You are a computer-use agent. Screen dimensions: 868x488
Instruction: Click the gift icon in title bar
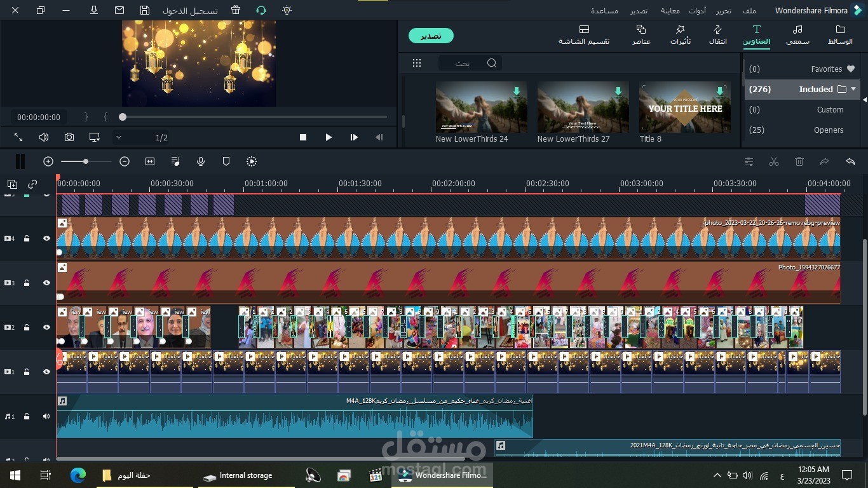pos(236,10)
